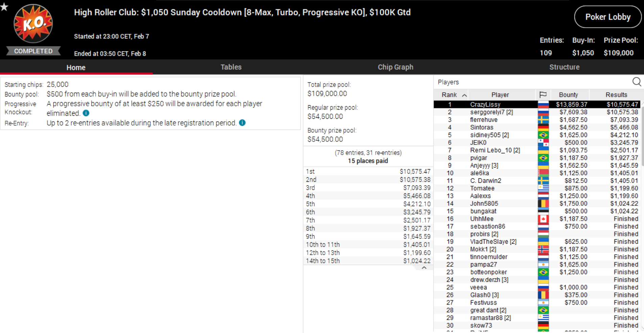Image resolution: width=644 pixels, height=333 pixels.
Task: Click the flag beside CrazyLissy
Action: pos(543,105)
